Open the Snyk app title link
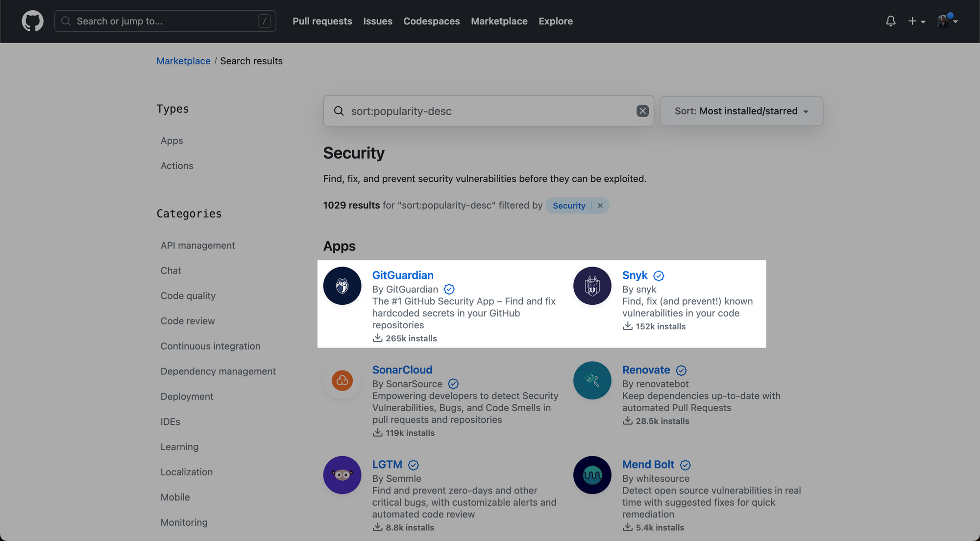The height and width of the screenshot is (541, 980). tap(635, 275)
